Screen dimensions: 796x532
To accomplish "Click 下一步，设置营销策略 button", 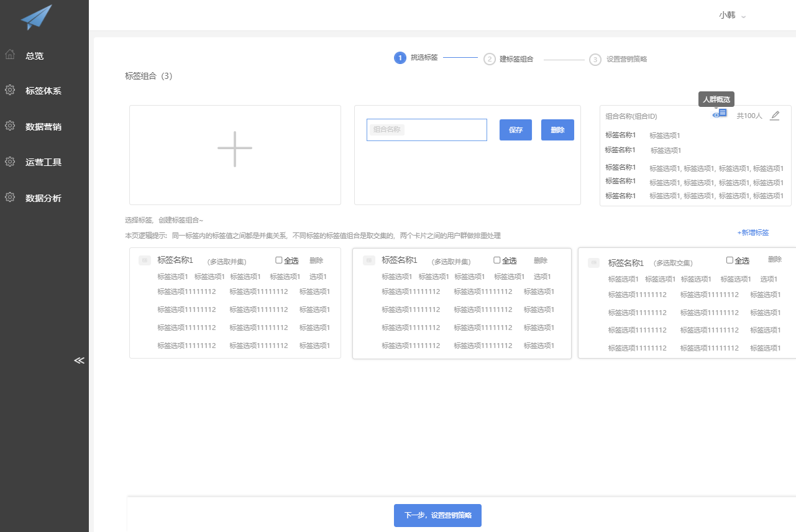I will click(437, 515).
